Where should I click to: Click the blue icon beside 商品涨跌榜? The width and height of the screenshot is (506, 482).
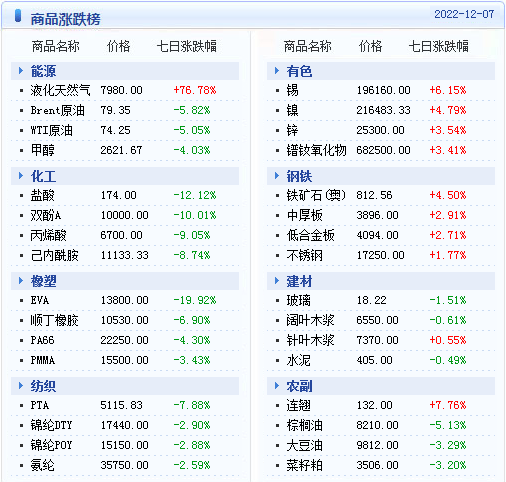coord(18,16)
